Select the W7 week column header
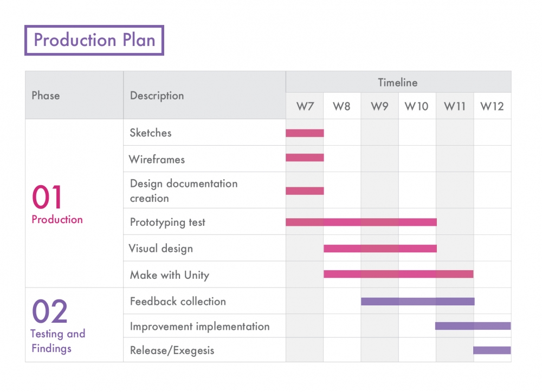The image size is (542, 392). click(x=305, y=107)
